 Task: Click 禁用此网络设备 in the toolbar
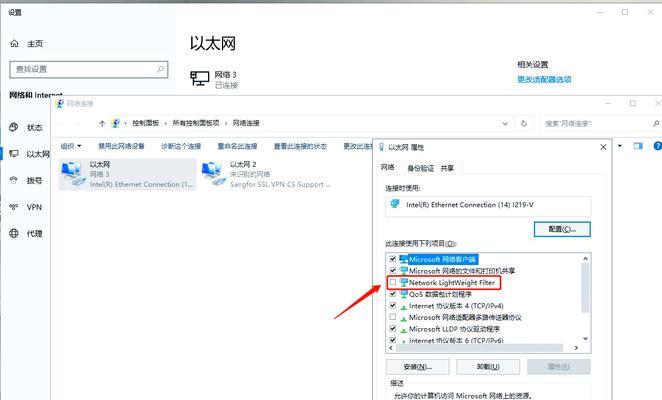(x=121, y=146)
